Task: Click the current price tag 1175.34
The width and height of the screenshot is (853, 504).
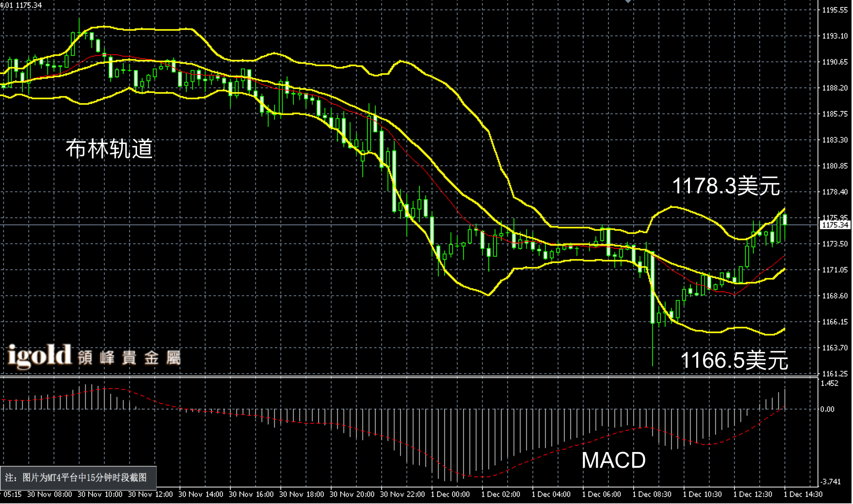Action: tap(835, 225)
